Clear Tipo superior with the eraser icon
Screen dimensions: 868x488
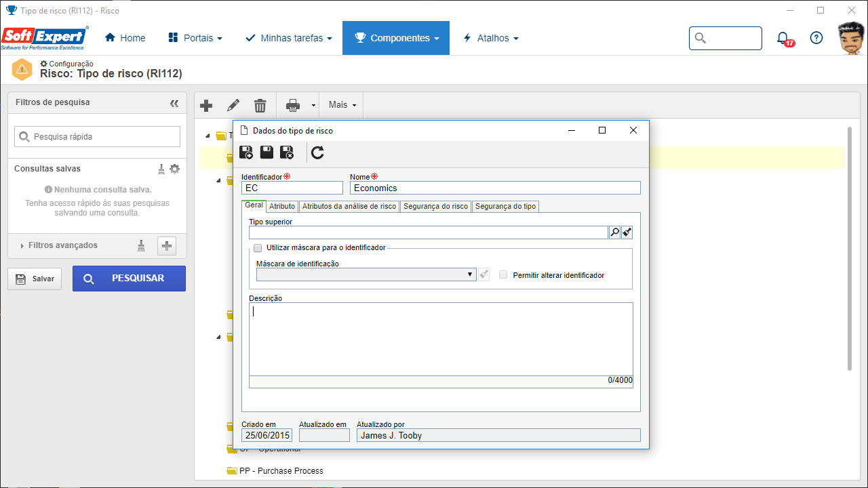(627, 232)
